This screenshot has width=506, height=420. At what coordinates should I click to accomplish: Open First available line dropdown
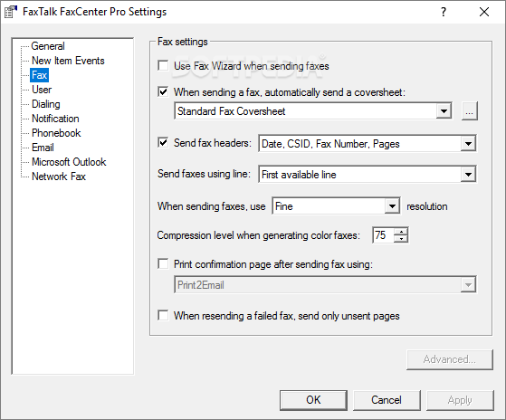pyautogui.click(x=368, y=175)
